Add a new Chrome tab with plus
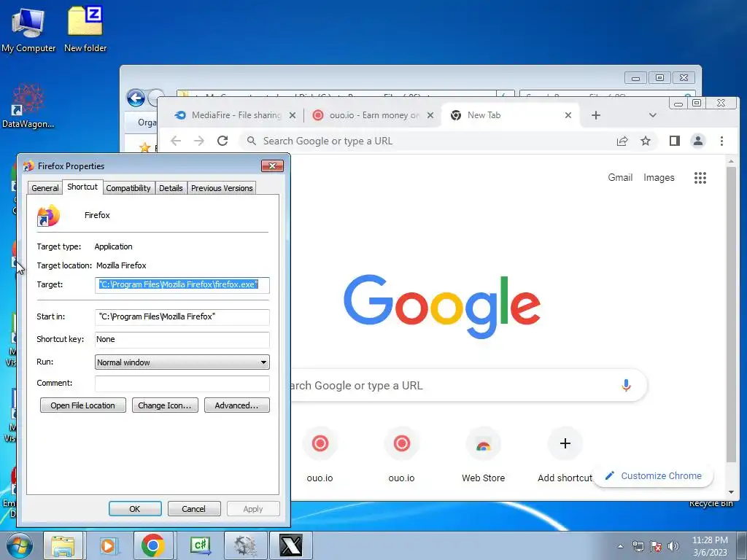 [595, 115]
